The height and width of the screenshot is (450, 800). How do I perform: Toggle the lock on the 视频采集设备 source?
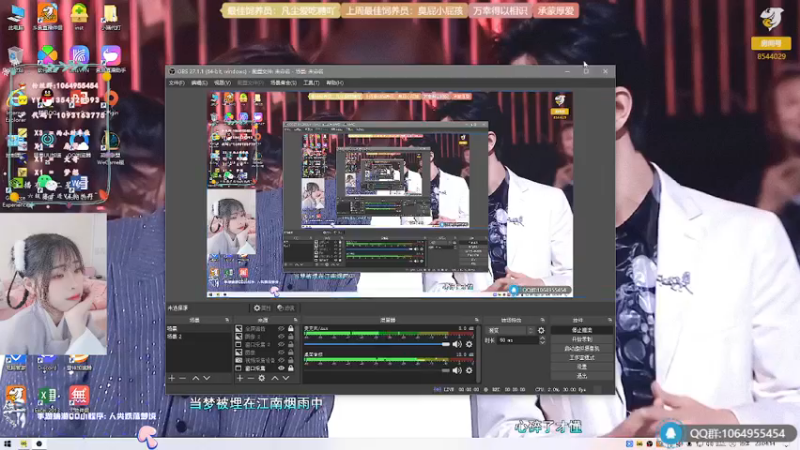291,360
